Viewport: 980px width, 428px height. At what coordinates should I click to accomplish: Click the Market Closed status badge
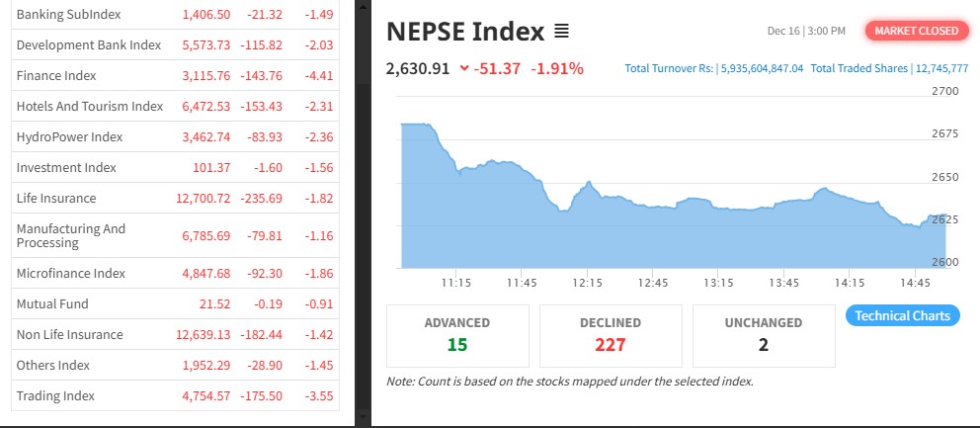916,31
